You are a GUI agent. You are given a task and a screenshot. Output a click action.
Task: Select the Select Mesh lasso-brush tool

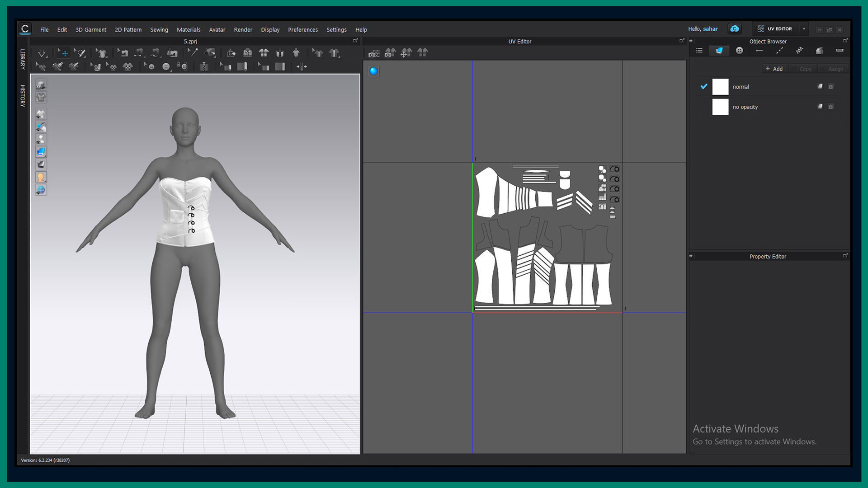[x=80, y=53]
